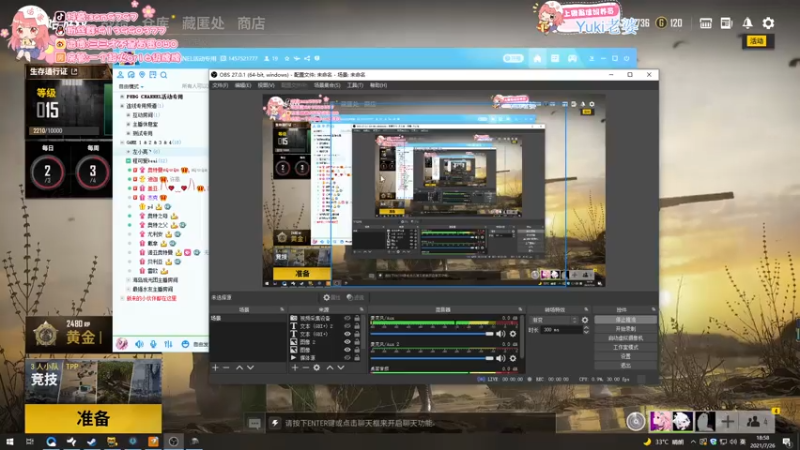800x450 pixels.
Task: Open the scene transition type dropdown in OBS
Action: (554, 320)
